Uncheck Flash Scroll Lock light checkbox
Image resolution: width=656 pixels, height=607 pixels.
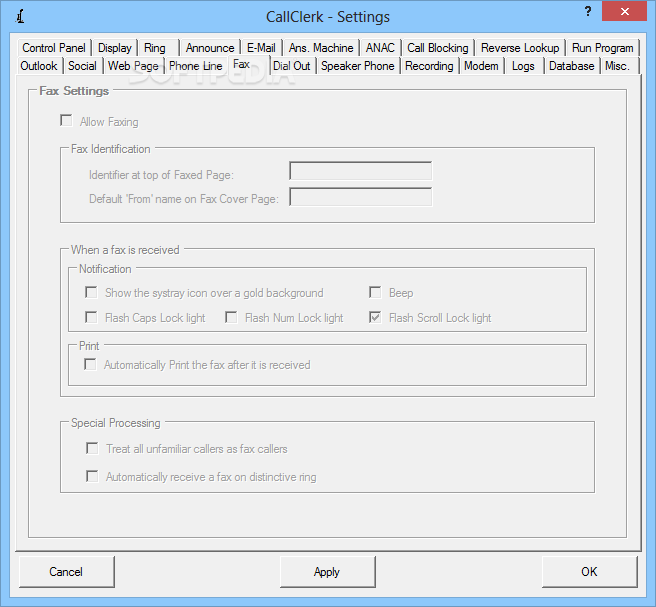point(375,317)
